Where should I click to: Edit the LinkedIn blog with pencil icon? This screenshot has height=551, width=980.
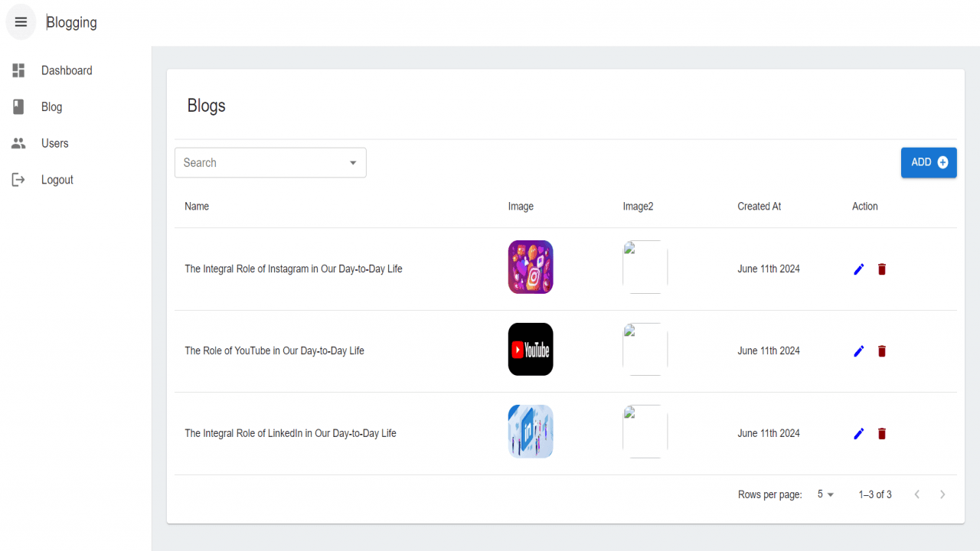pos(859,433)
